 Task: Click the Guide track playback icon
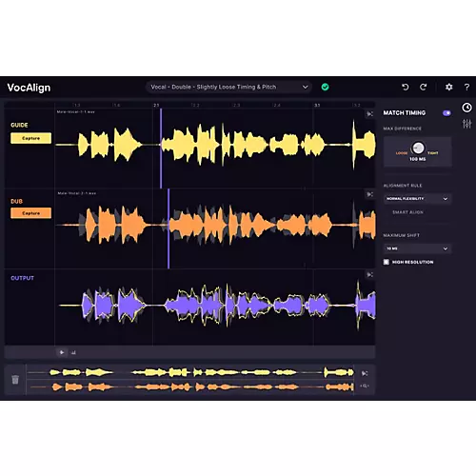(x=369, y=113)
